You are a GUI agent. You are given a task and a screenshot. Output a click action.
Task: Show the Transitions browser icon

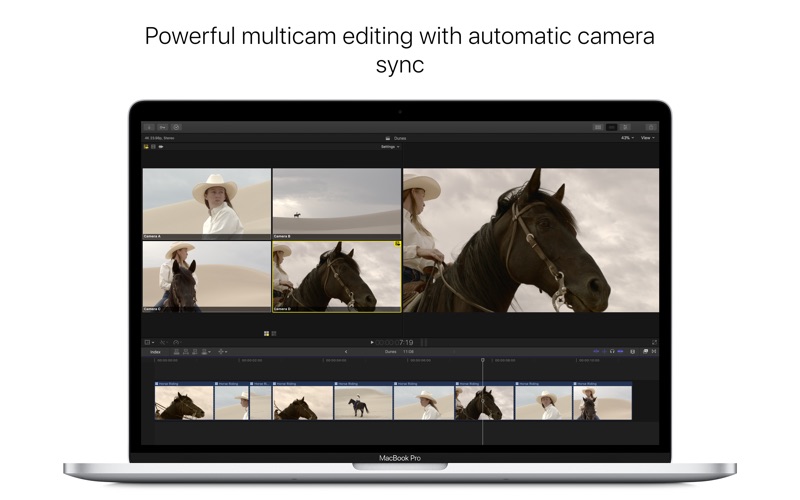(x=654, y=352)
